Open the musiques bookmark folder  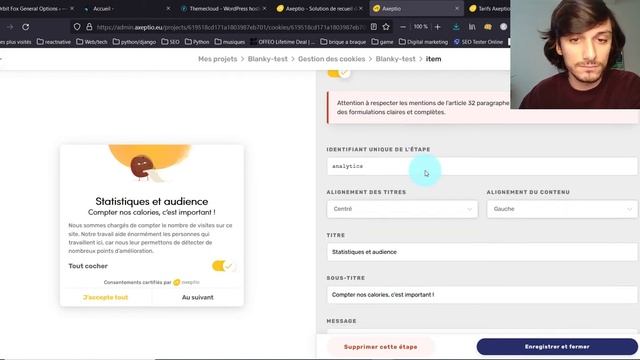tap(230, 42)
